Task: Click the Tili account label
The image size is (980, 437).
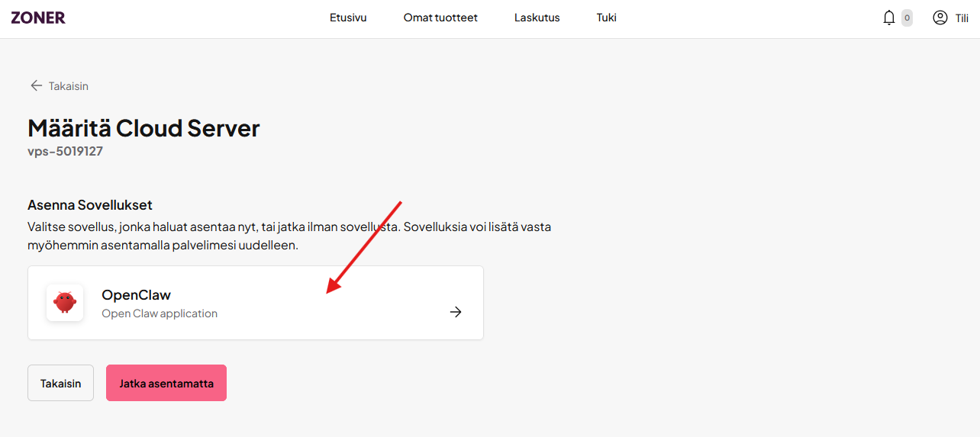Action: [x=962, y=18]
